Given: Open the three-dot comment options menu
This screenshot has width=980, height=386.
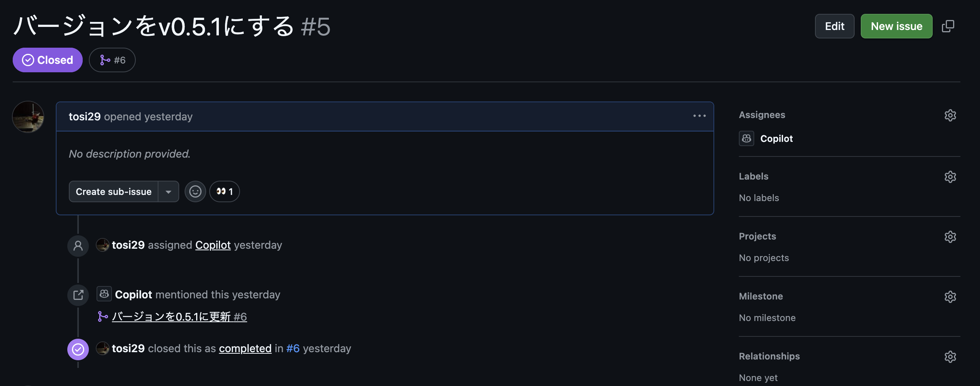Looking at the screenshot, I should click(x=699, y=116).
